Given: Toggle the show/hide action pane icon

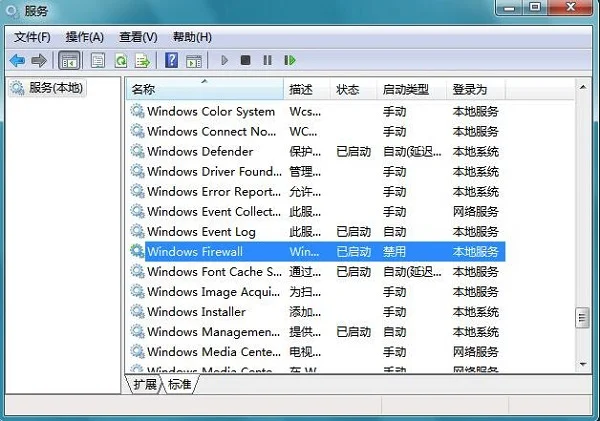Looking at the screenshot, I should 194,60.
